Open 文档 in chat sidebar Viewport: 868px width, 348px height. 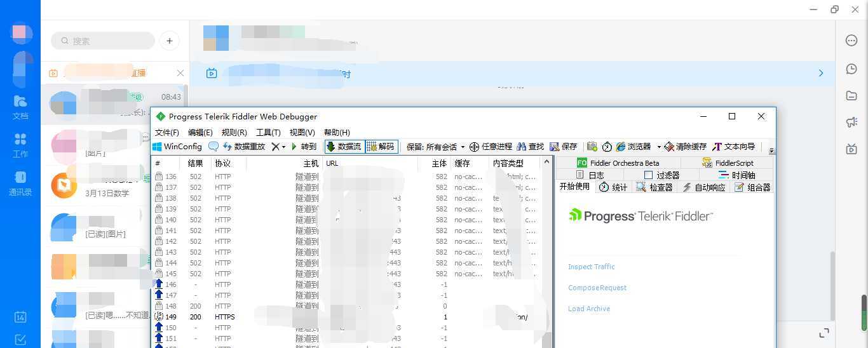[x=20, y=107]
